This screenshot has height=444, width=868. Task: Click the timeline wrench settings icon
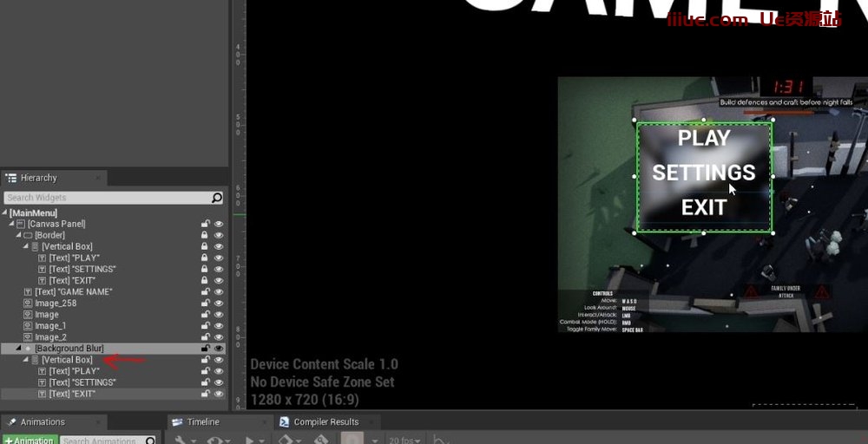tap(181, 440)
